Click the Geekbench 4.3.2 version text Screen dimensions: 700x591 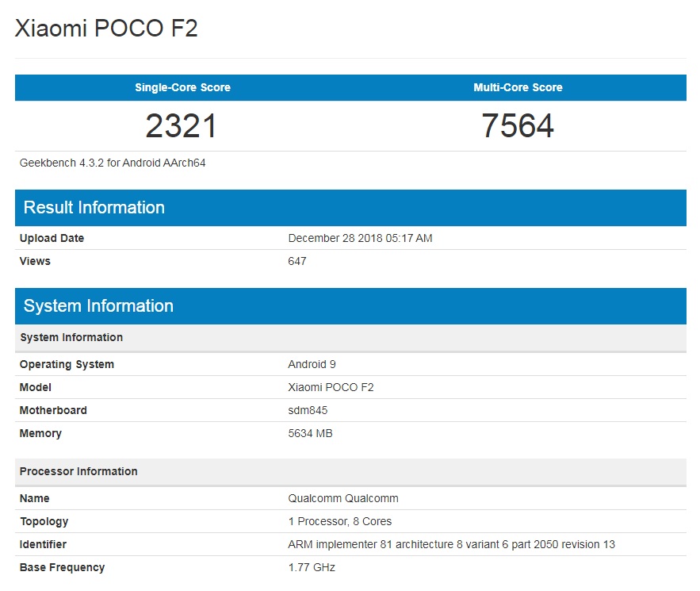click(113, 163)
